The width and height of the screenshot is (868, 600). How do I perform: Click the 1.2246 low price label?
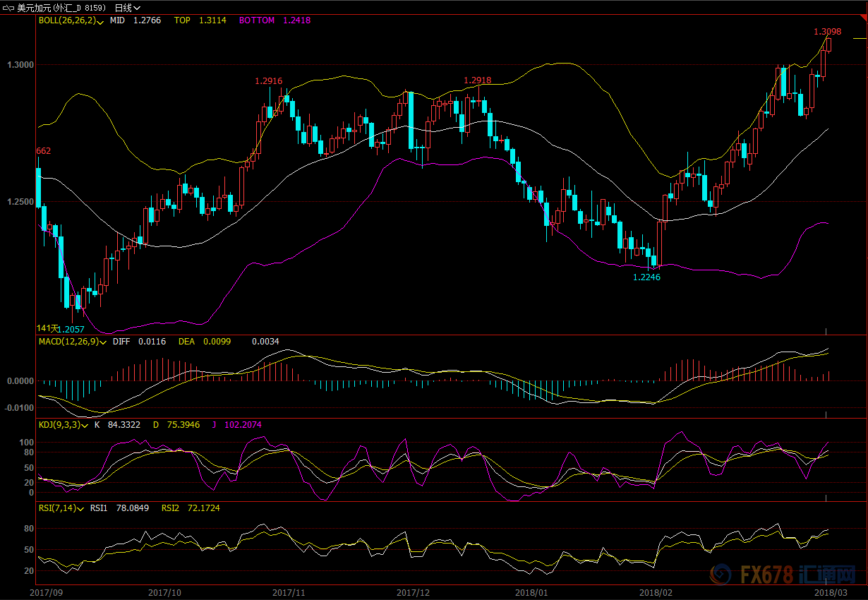point(646,277)
